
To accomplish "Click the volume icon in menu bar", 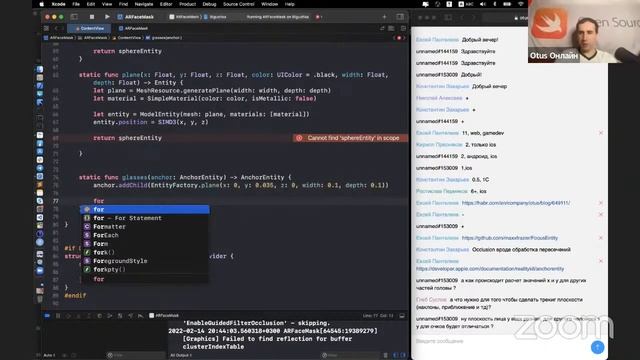I will [x=483, y=4].
